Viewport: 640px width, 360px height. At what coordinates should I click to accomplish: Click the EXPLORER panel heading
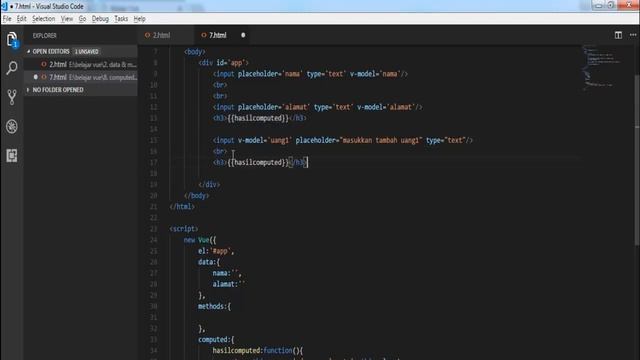(44, 36)
